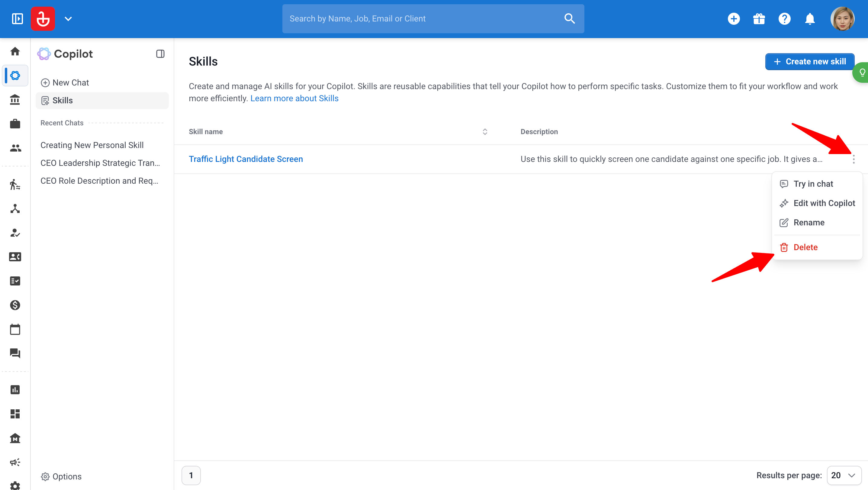Open the CEO Leadership Strategic Tran... chat
This screenshot has width=868, height=490.
coord(100,163)
